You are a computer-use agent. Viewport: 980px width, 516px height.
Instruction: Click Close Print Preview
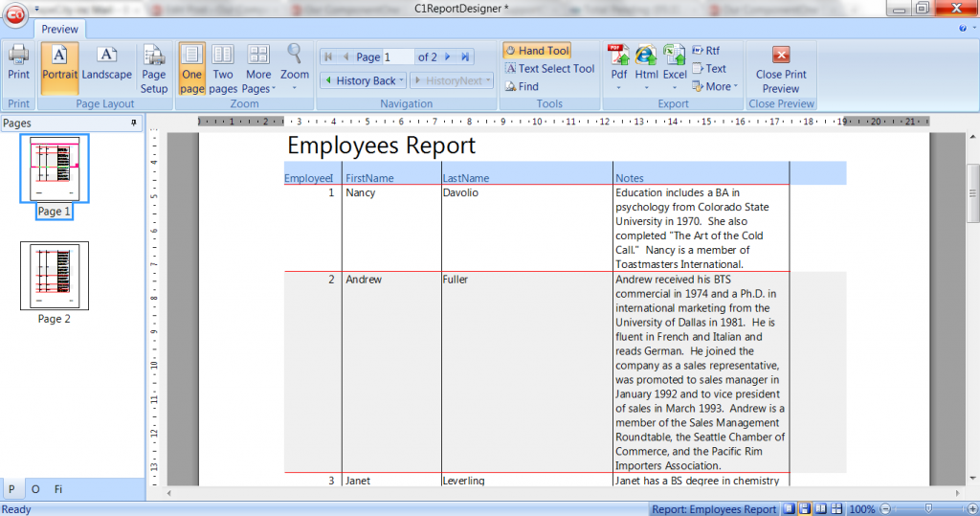(x=781, y=69)
